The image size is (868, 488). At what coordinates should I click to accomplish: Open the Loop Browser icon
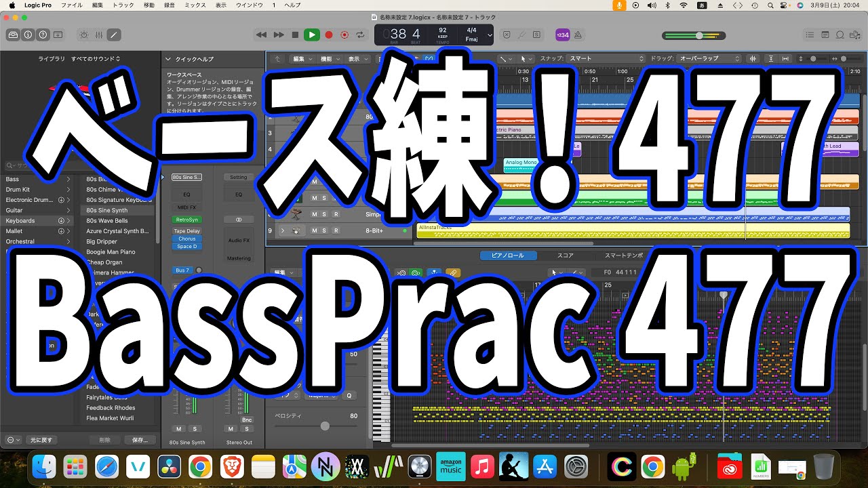[x=840, y=35]
